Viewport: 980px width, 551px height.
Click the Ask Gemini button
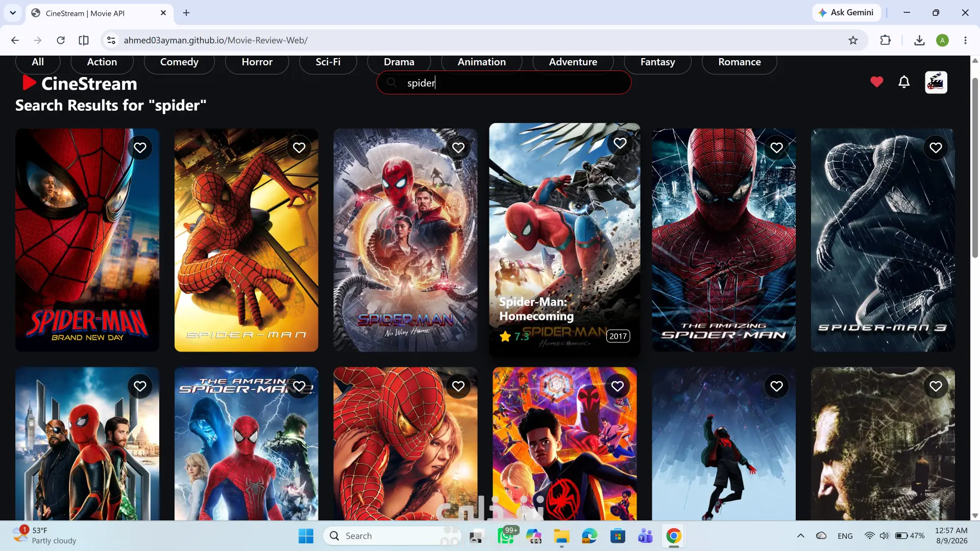coord(846,13)
